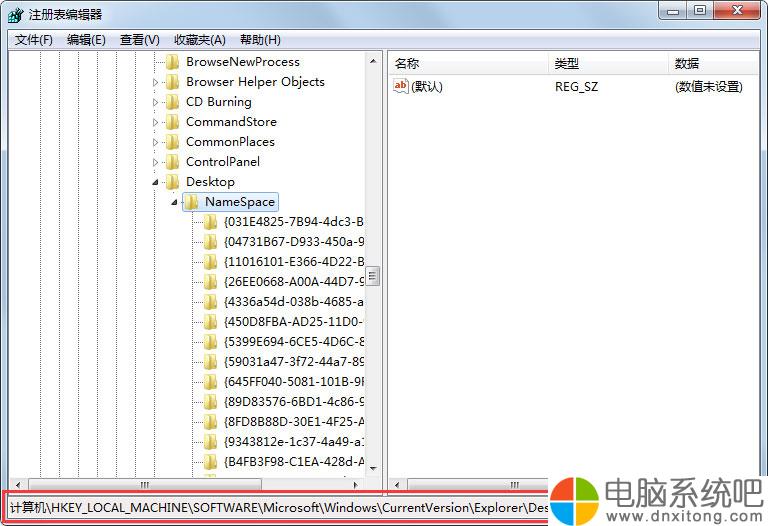Image resolution: width=768 pixels, height=526 pixels.
Task: Minimize the Registry Editor window
Action: coord(673,10)
